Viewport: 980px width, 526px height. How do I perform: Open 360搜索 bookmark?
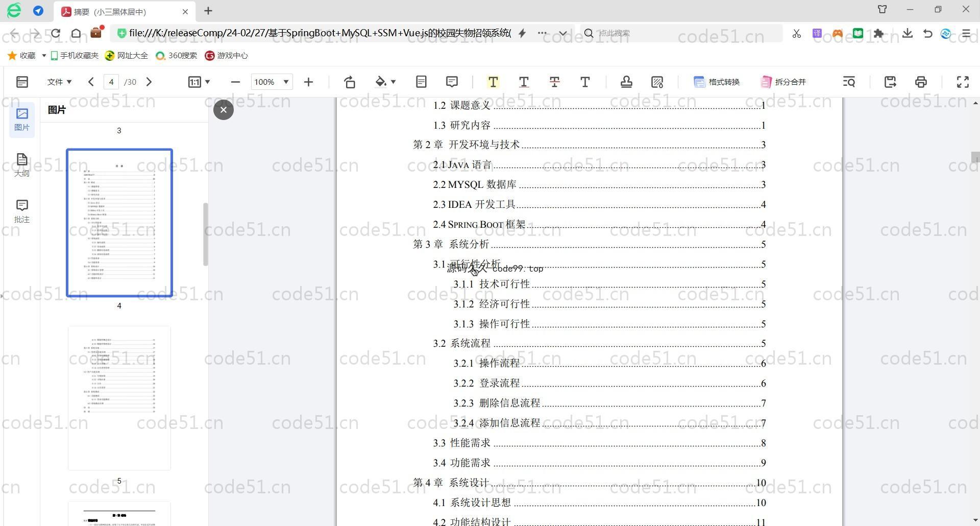(176, 55)
